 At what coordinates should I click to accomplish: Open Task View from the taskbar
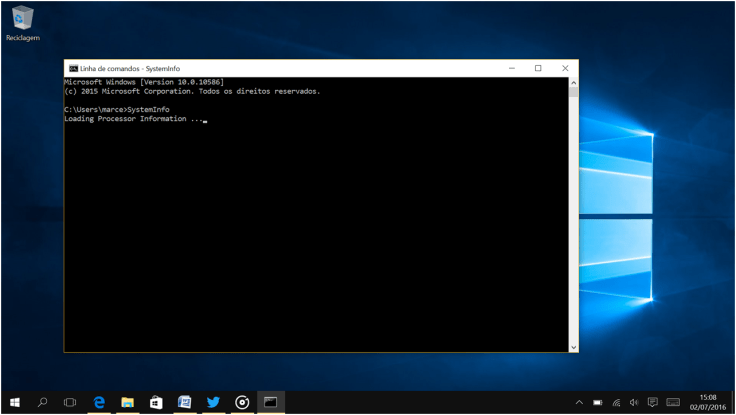(x=70, y=402)
